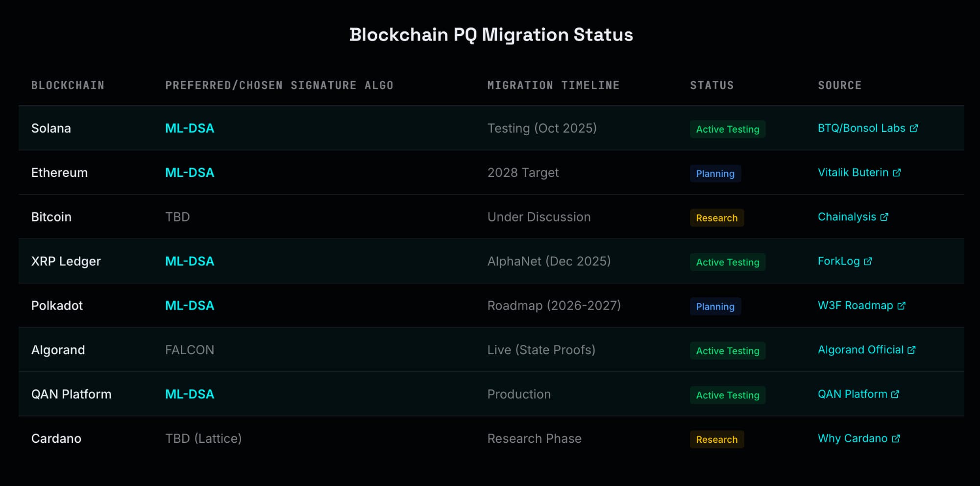Screen dimensions: 980x486
Task: Open the Vitalik Buterin source link
Action: 853,172
